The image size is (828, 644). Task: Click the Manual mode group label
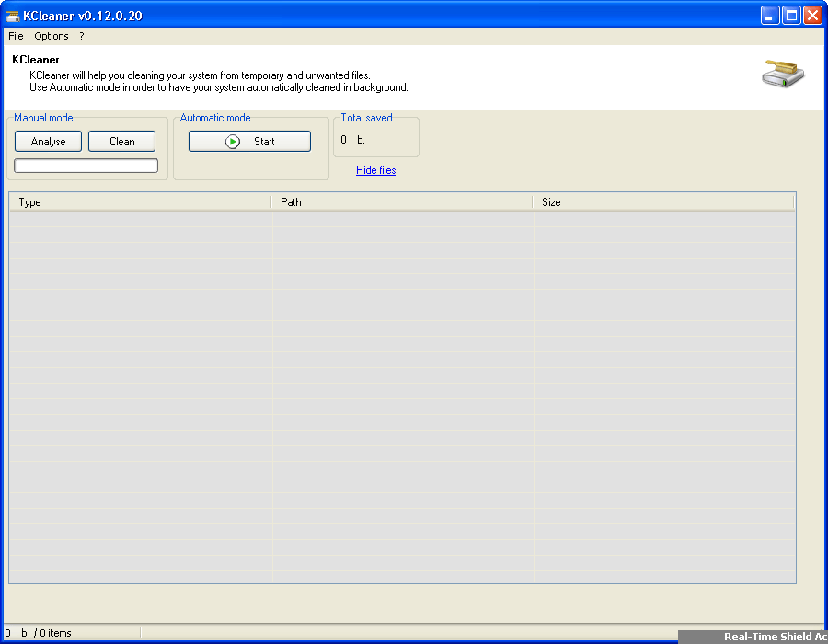click(x=43, y=118)
